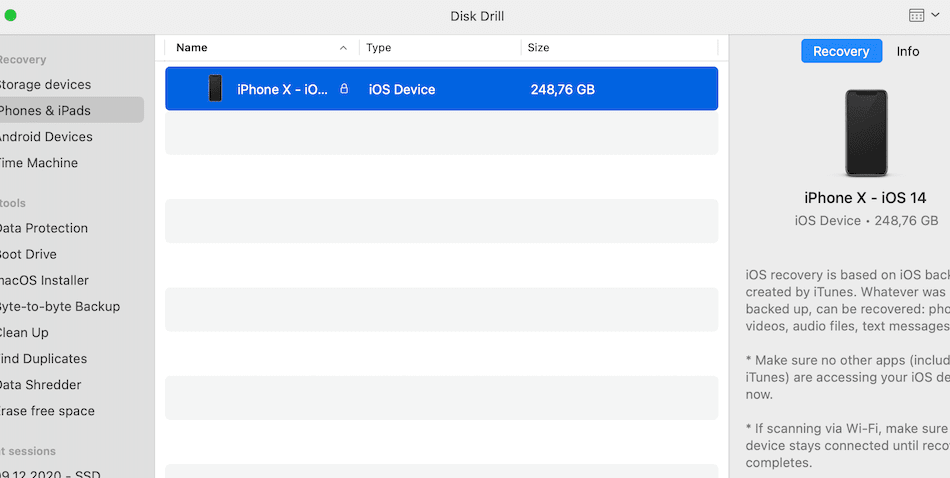Sort list using the Name column arrow
950x478 pixels.
[344, 48]
